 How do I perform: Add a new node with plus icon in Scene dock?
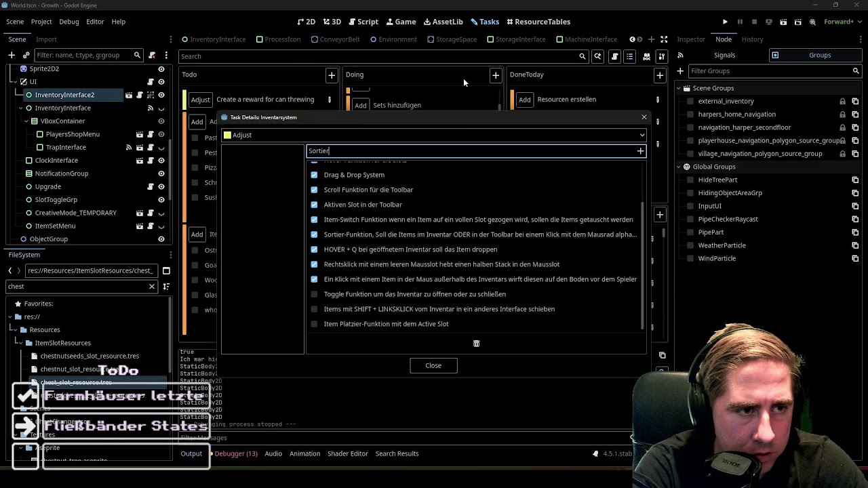click(x=12, y=55)
